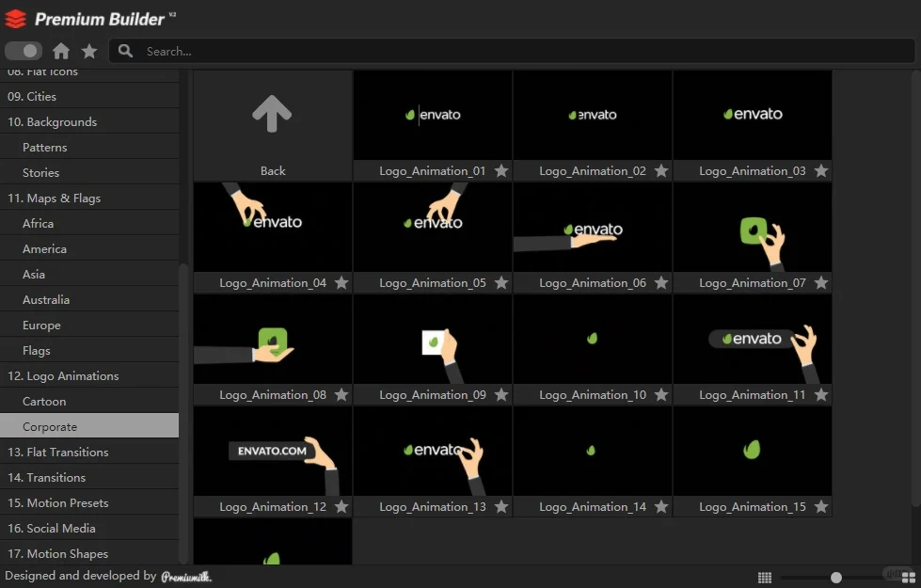Select the Corporate subcategory
The image size is (921, 588).
tap(89, 426)
